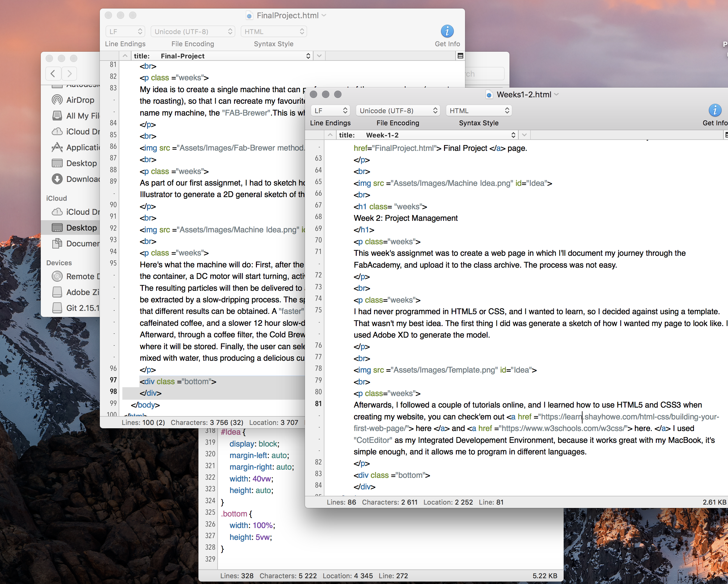This screenshot has width=728, height=584.
Task: Click FinalProject.html title dropdown chevron
Action: point(324,15)
